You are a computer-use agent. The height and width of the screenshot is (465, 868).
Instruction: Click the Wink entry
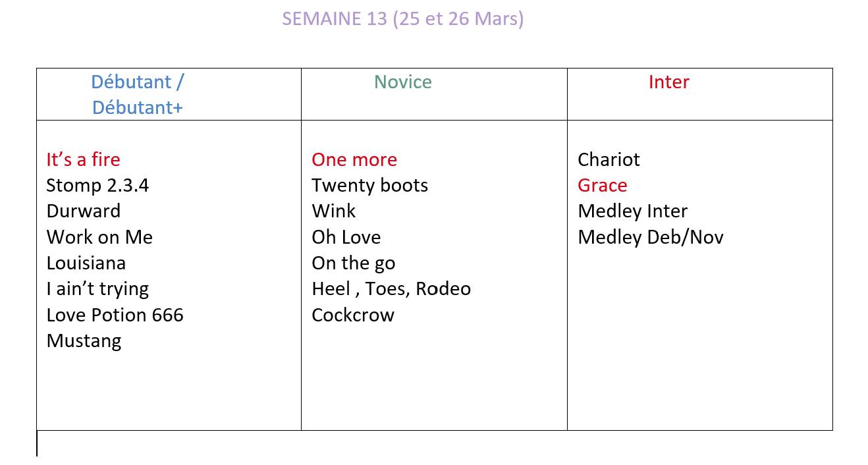[333, 211]
